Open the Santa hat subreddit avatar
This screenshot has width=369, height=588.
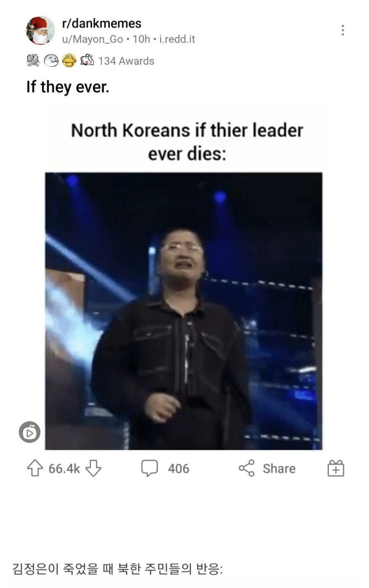tap(40, 30)
